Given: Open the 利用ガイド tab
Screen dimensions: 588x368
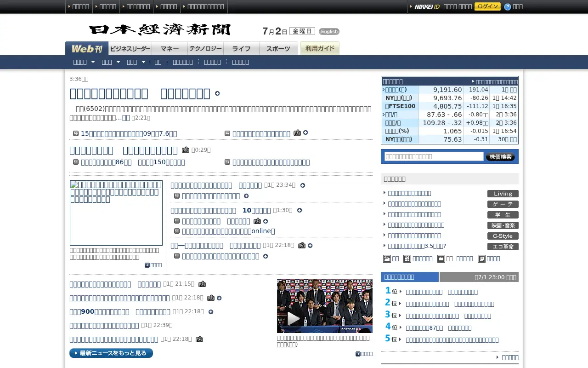Looking at the screenshot, I should point(320,48).
